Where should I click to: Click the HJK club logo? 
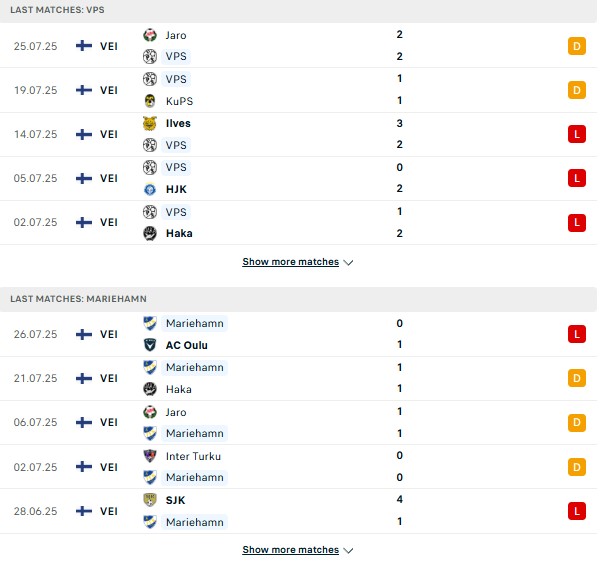150,189
